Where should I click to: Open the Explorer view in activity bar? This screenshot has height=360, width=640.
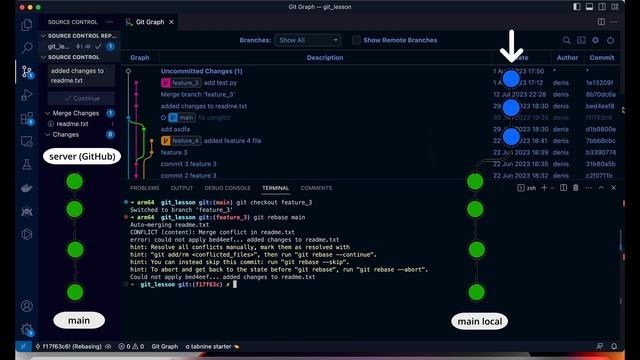(x=27, y=25)
